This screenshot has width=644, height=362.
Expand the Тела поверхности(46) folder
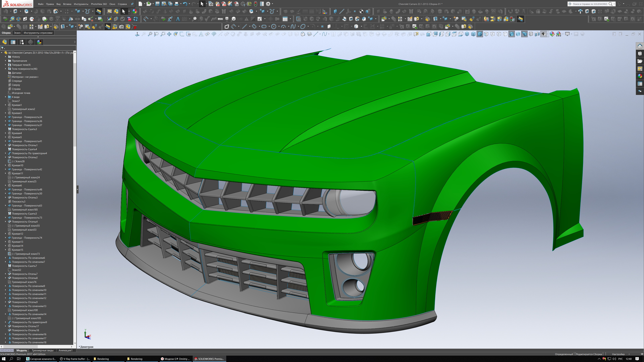pyautogui.click(x=6, y=69)
